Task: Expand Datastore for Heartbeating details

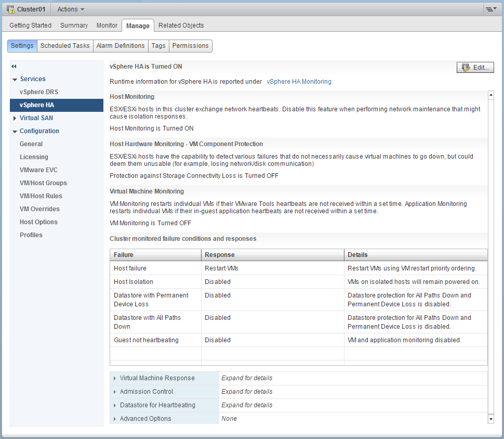Action: [x=115, y=405]
